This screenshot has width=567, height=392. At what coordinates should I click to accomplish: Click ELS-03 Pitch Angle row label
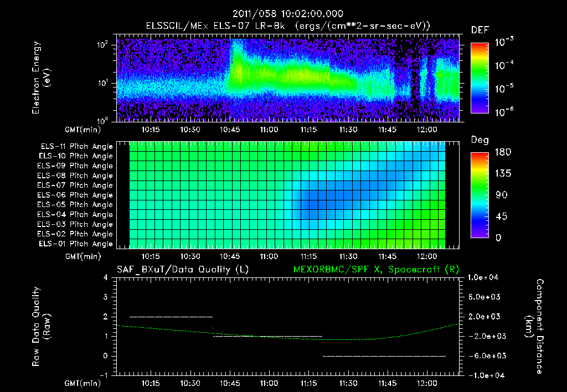click(x=75, y=224)
